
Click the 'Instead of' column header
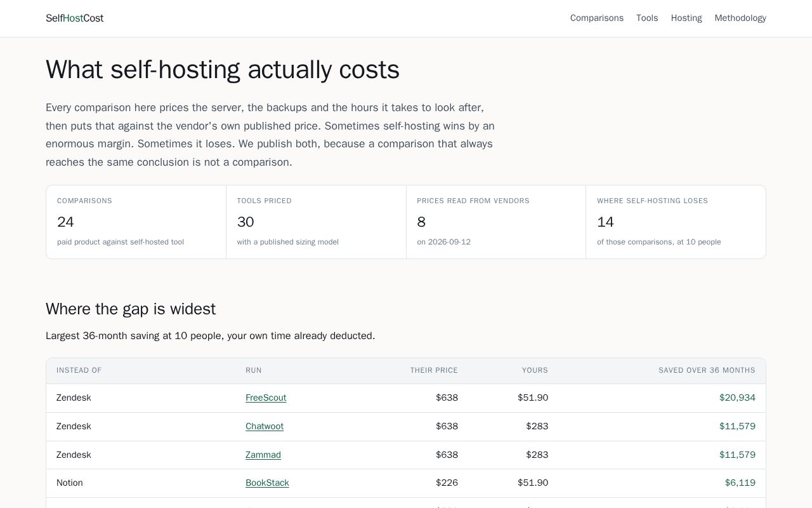(79, 370)
